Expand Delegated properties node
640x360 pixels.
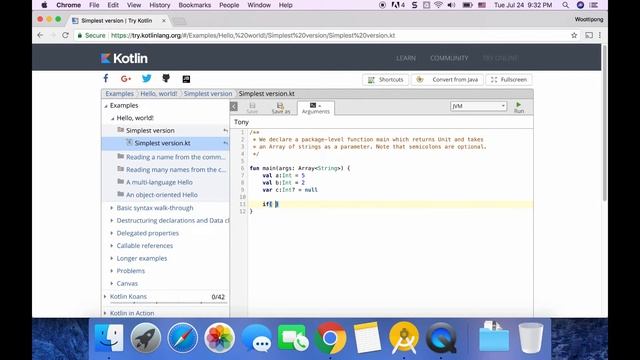pos(112,233)
